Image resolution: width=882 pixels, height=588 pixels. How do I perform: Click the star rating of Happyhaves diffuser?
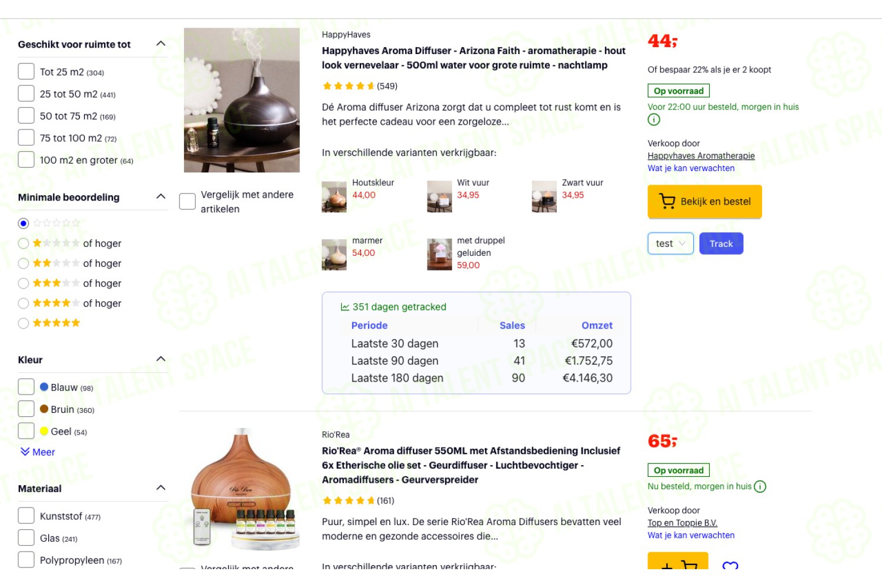click(x=348, y=86)
